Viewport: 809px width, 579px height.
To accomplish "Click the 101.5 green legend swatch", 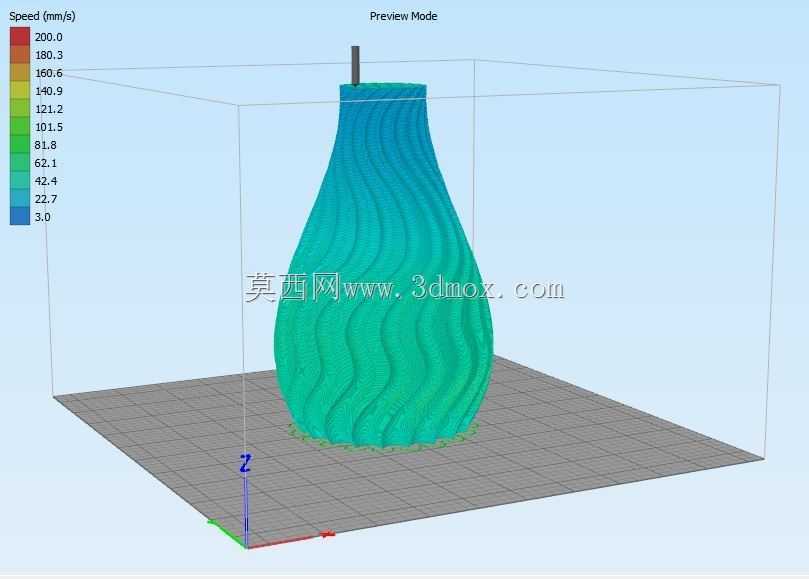I will (x=20, y=127).
